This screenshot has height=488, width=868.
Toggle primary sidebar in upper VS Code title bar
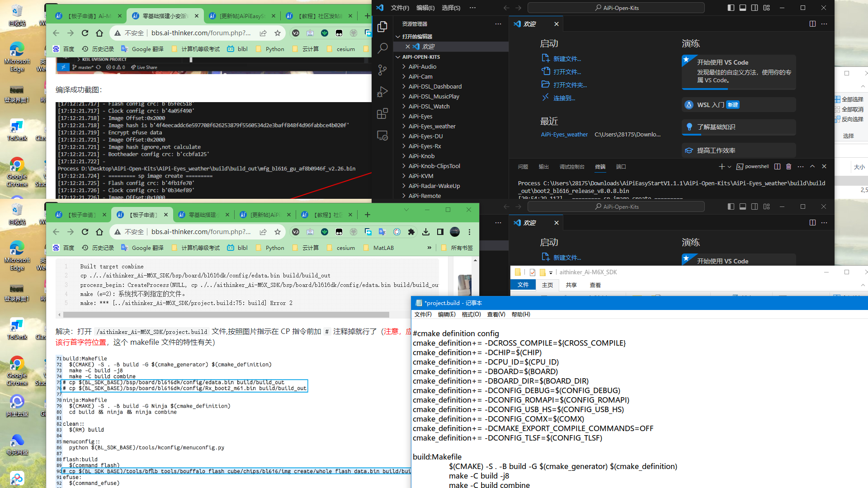(x=731, y=8)
